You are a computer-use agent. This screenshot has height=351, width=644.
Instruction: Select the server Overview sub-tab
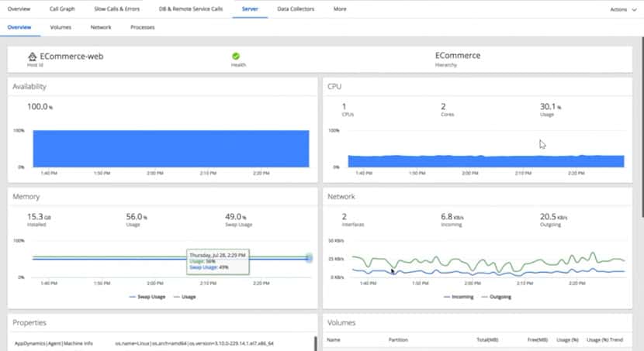[19, 27]
